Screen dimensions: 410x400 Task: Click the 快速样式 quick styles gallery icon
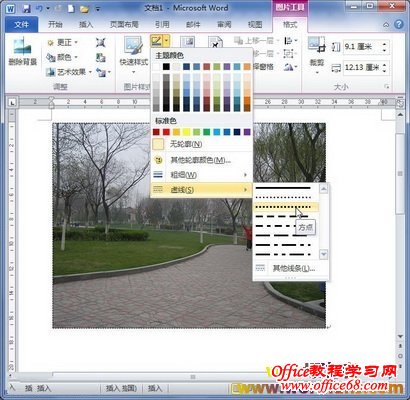(133, 46)
